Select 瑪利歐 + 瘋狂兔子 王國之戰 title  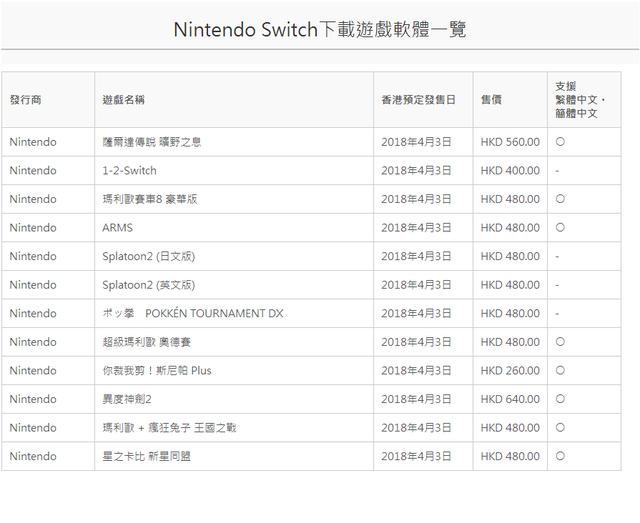(x=169, y=427)
